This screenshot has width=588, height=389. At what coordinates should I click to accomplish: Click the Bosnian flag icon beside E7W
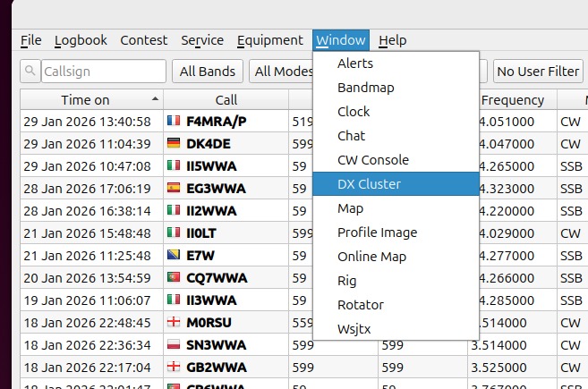pos(174,256)
